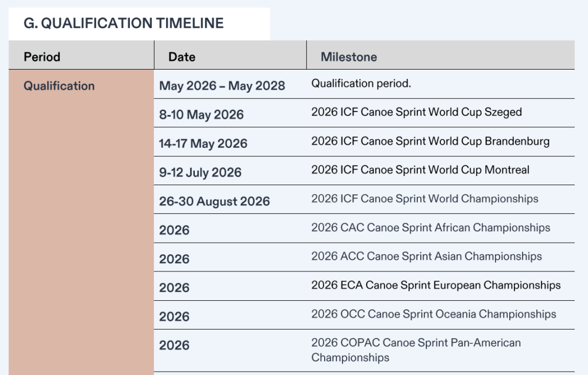Select the Period column header
The width and height of the screenshot is (588, 375).
[42, 57]
